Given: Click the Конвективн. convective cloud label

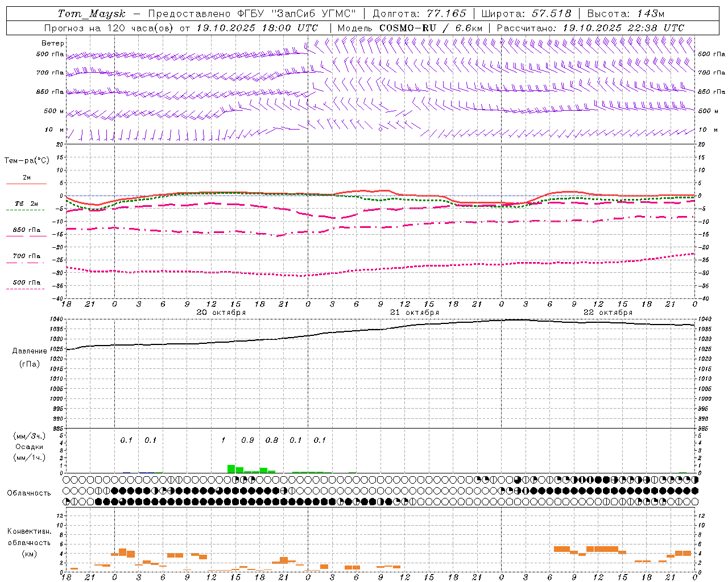Looking at the screenshot, I should click(29, 531).
